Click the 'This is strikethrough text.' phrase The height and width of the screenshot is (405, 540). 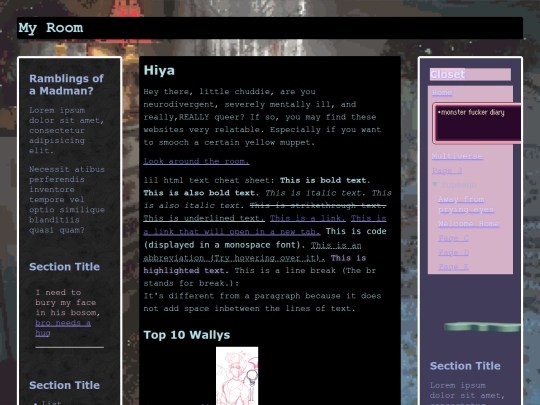pyautogui.click(x=318, y=206)
